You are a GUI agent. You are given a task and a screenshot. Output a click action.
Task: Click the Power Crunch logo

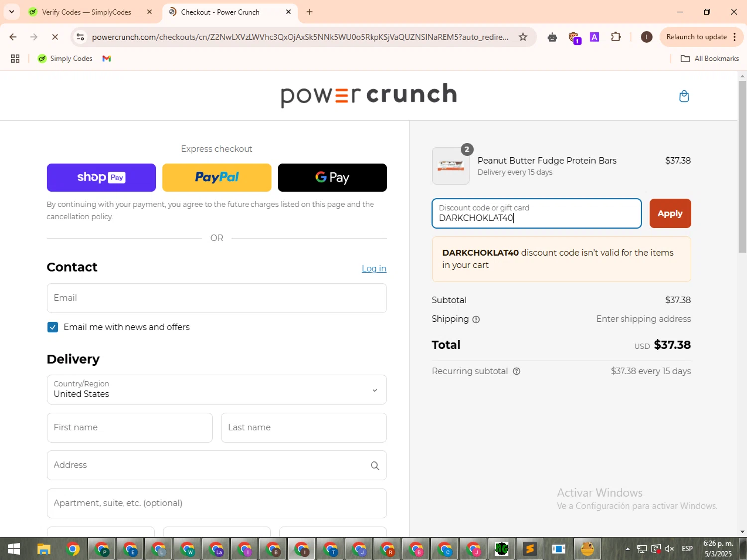click(x=369, y=95)
